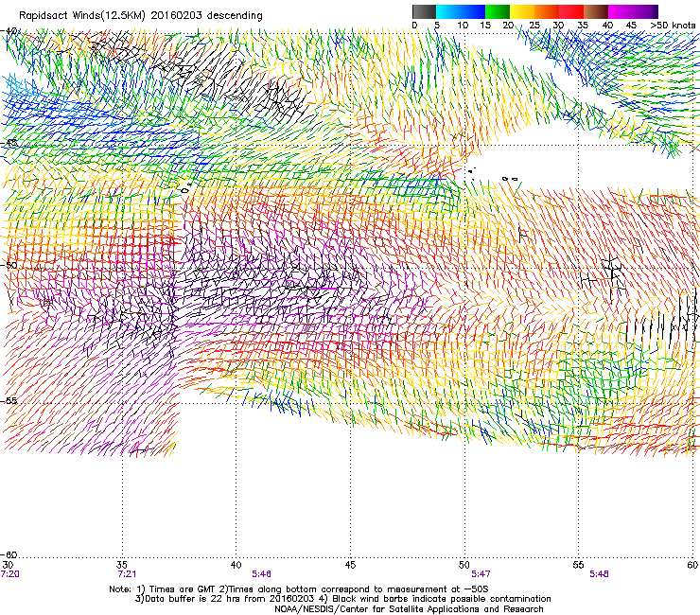700x615 pixels.
Task: Click the purple '7:21' pass time label
Action: point(127,574)
